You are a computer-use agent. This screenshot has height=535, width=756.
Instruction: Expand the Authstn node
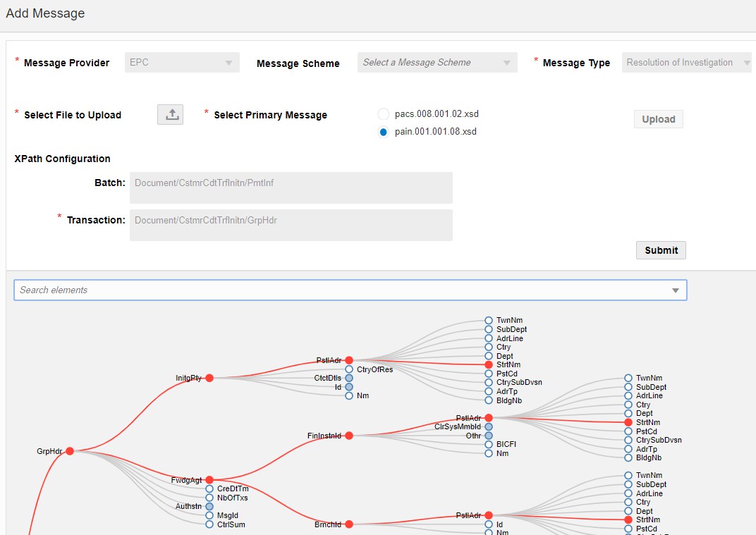click(x=209, y=506)
